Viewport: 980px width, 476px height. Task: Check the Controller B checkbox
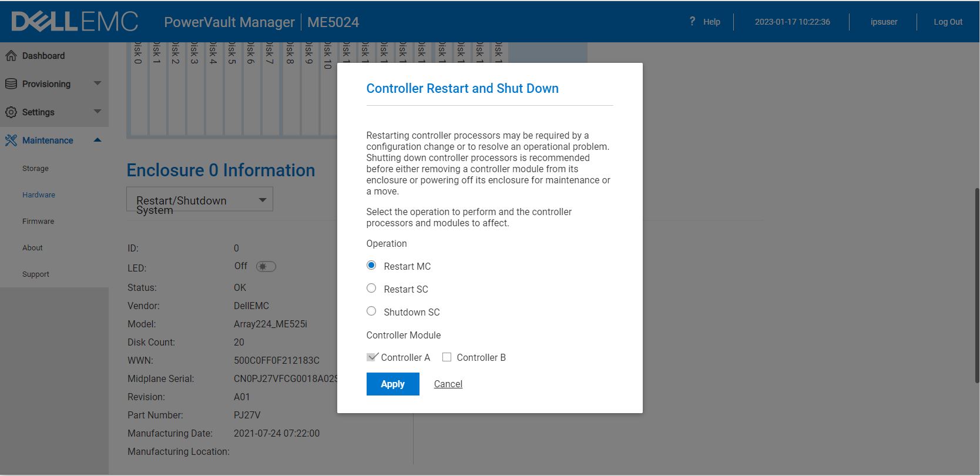point(447,357)
